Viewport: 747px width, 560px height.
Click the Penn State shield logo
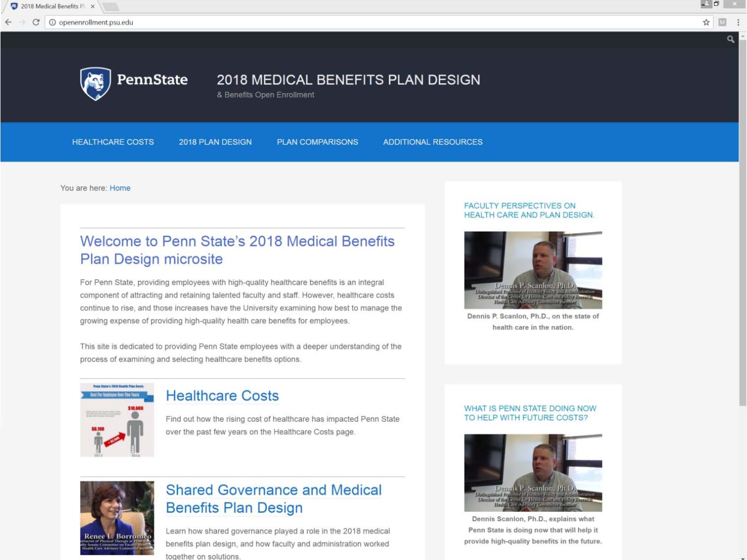pyautogui.click(x=96, y=84)
